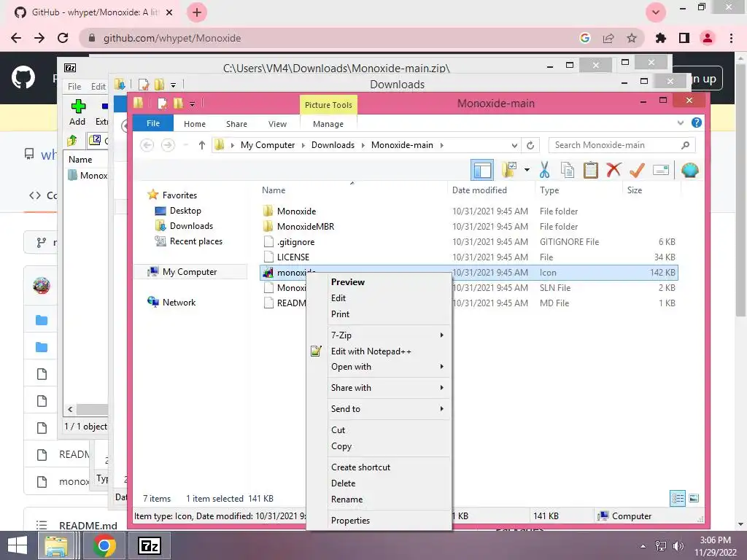Click My Computer in the address breadcrumb

click(267, 145)
